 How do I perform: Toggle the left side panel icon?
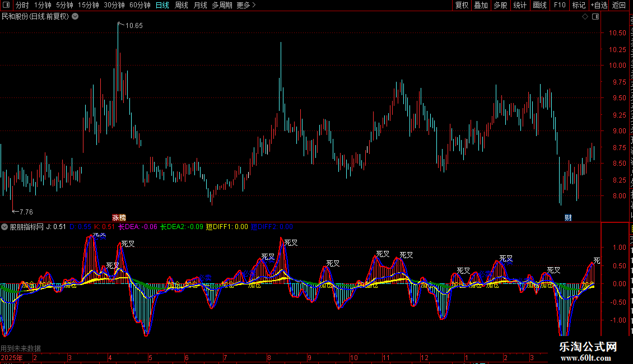click(x=6, y=5)
